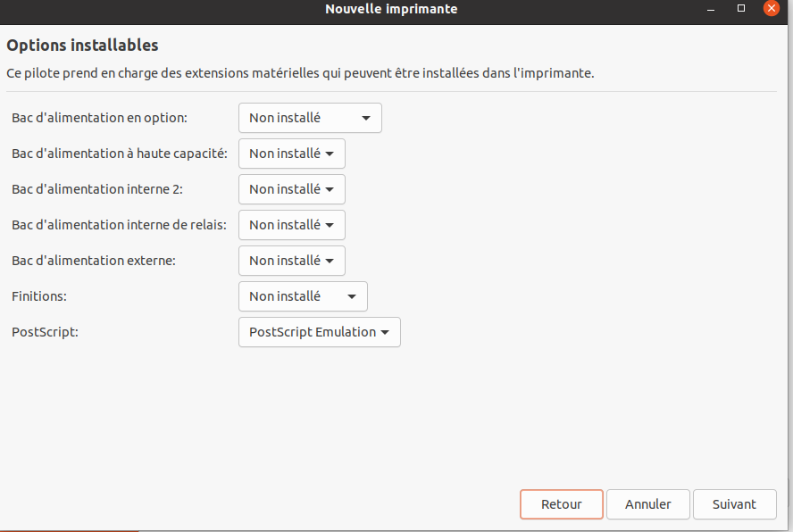The height and width of the screenshot is (532, 793).
Task: Click the Finitions label
Action: pos(39,296)
